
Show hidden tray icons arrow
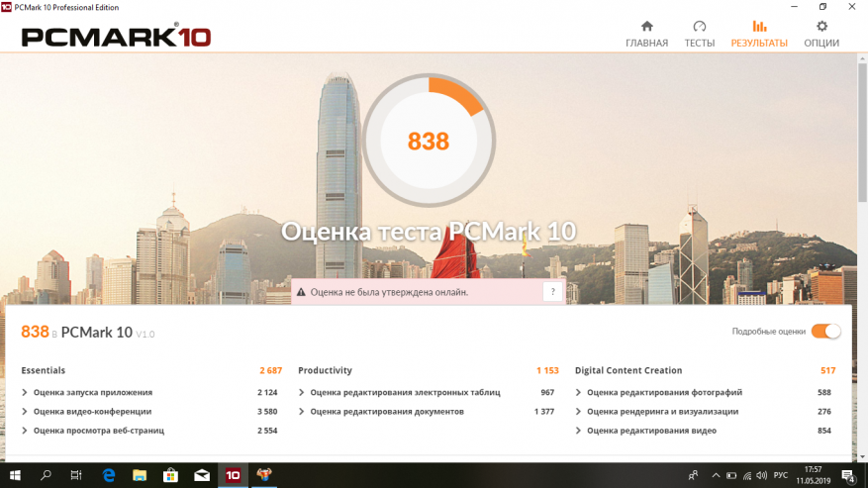click(716, 475)
